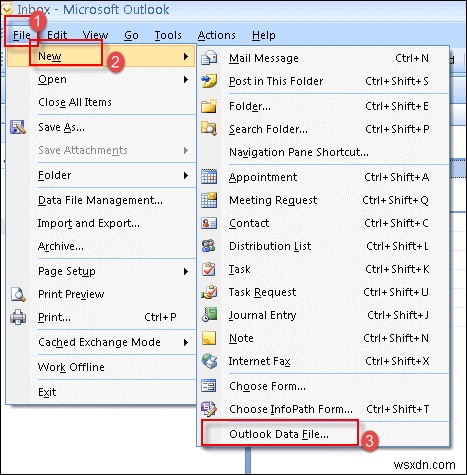Choose Print Preview menu entry text
Screen dimensions: 467x475
[71, 294]
